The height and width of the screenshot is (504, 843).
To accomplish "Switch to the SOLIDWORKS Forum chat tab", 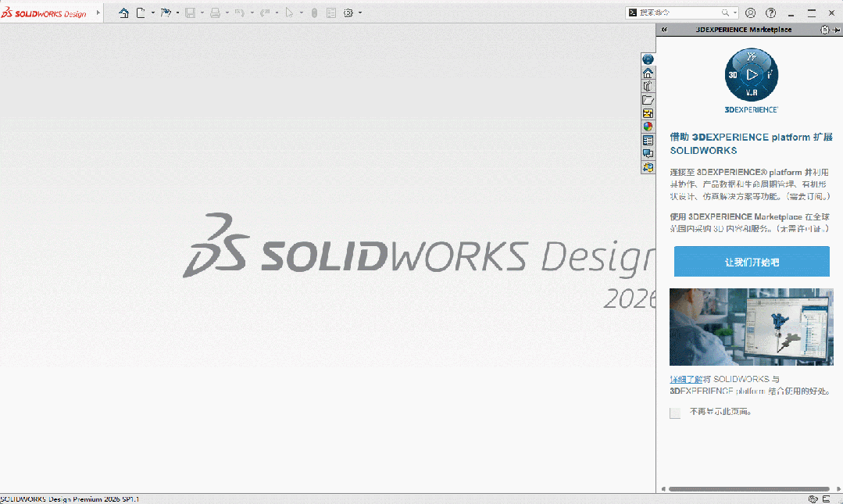I will 648,154.
